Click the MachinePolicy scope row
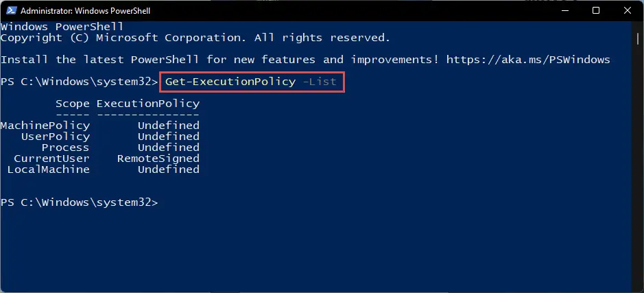Screen dimensions: 644x293 pos(100,126)
